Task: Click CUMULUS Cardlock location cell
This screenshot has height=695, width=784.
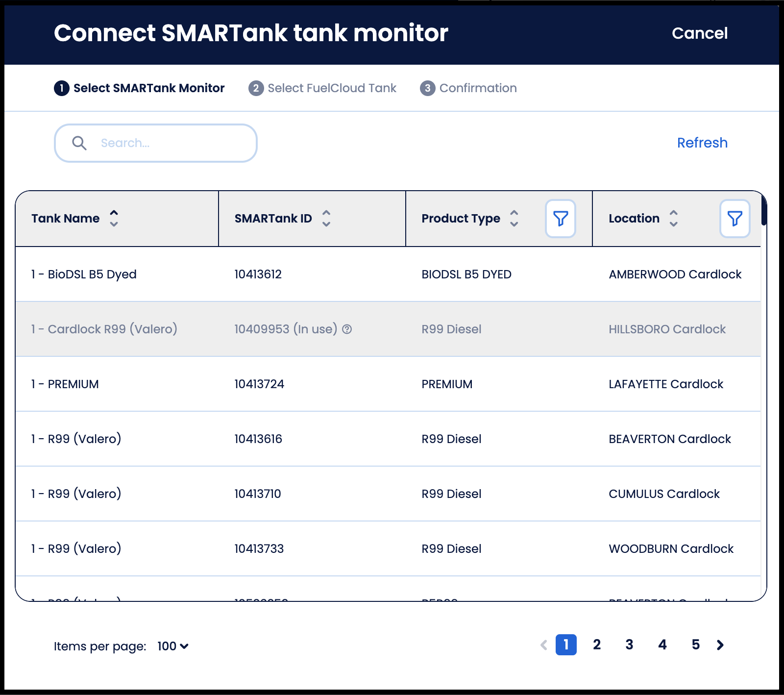Action: (664, 494)
